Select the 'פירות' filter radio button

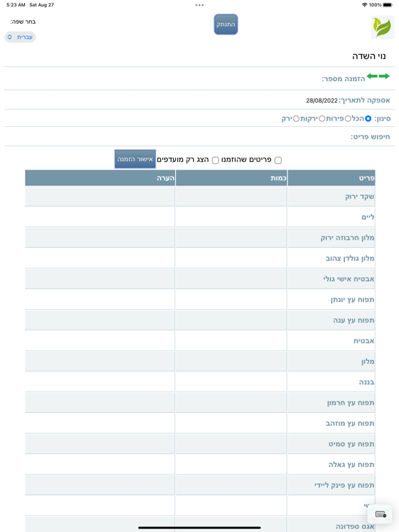coord(348,118)
